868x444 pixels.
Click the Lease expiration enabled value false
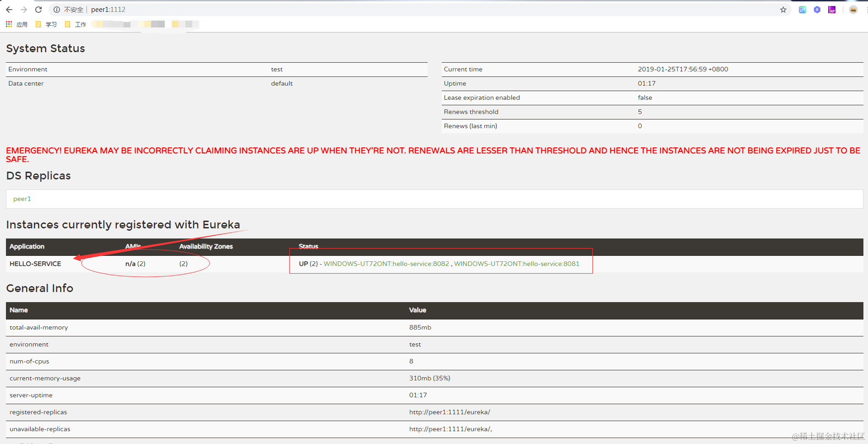(645, 97)
